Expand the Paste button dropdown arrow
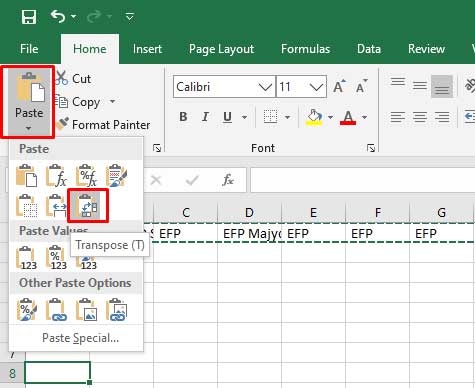The width and height of the screenshot is (475, 388). (x=29, y=128)
